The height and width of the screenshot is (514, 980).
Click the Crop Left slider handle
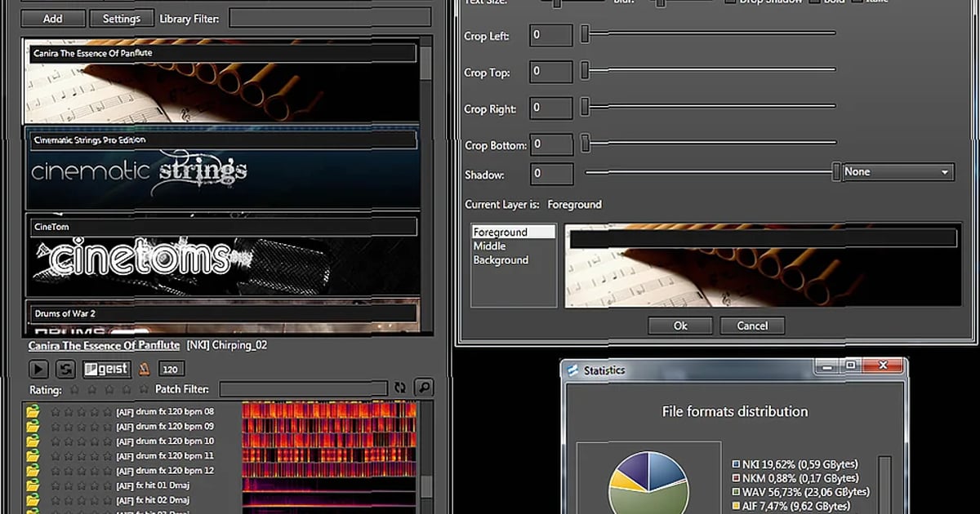[585, 34]
